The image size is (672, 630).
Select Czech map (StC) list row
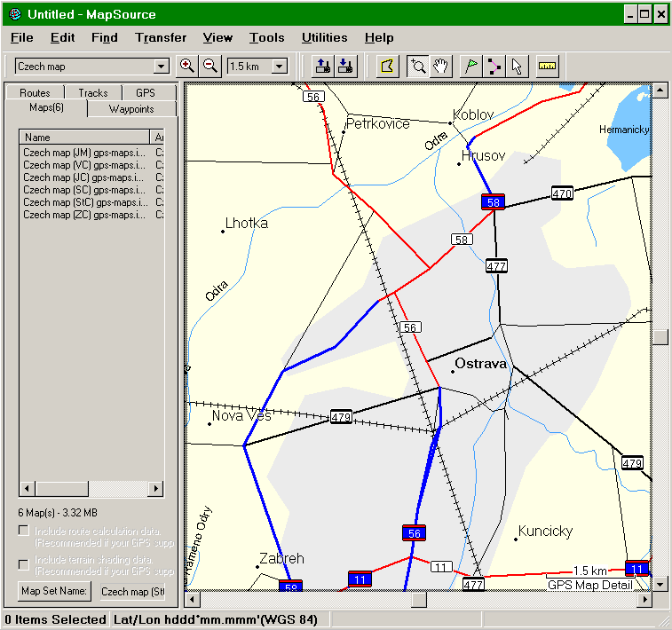click(x=91, y=202)
